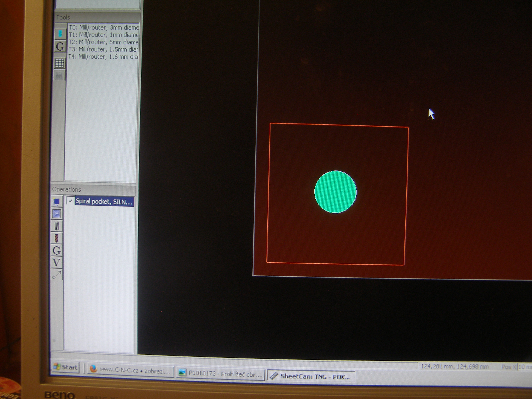Switch to the www.C-N-C.cz Firefox window

coord(131,371)
